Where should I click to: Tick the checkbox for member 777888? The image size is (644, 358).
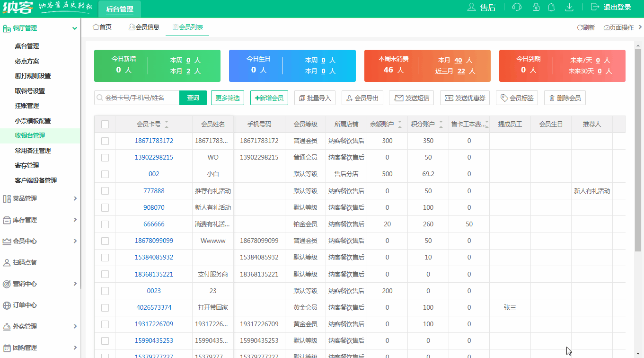[105, 190]
